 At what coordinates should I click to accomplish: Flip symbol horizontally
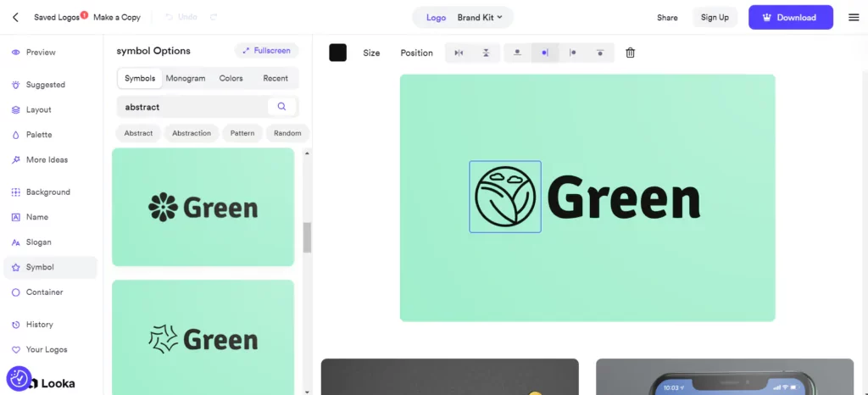click(459, 53)
